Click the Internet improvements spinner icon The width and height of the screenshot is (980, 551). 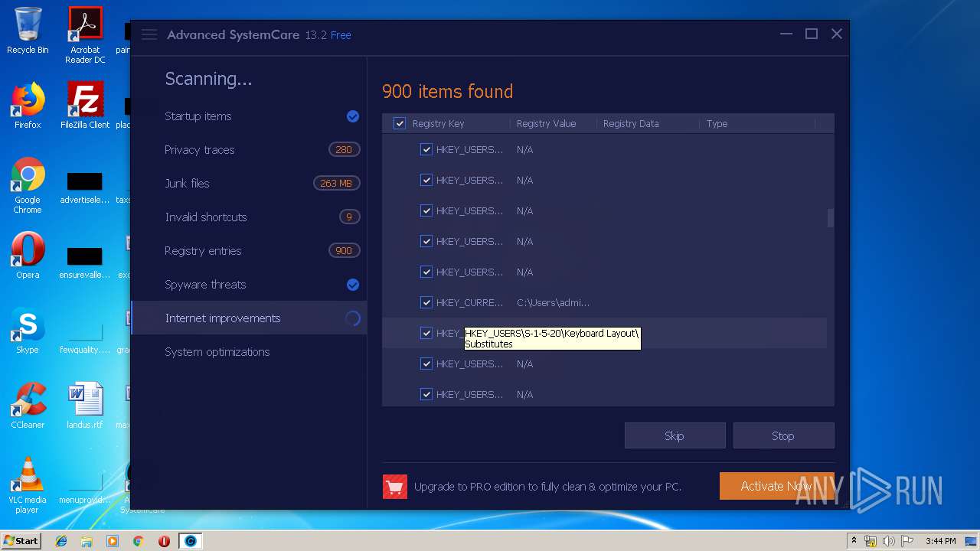(x=353, y=318)
